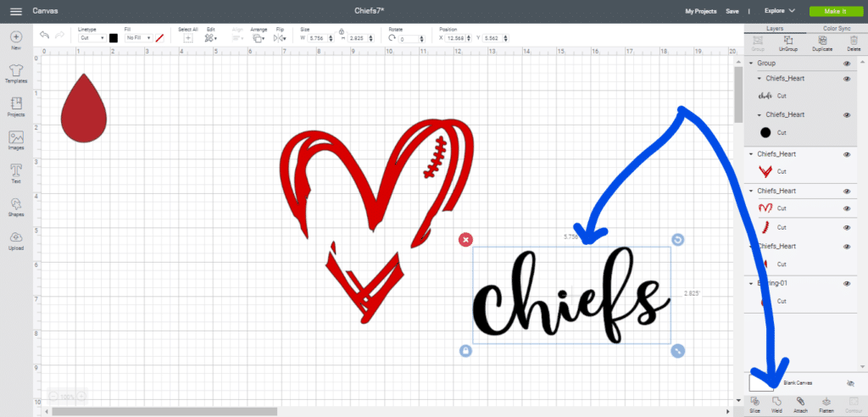Collapse the Group layer
Image resolution: width=868 pixels, height=417 pixels.
click(x=751, y=63)
